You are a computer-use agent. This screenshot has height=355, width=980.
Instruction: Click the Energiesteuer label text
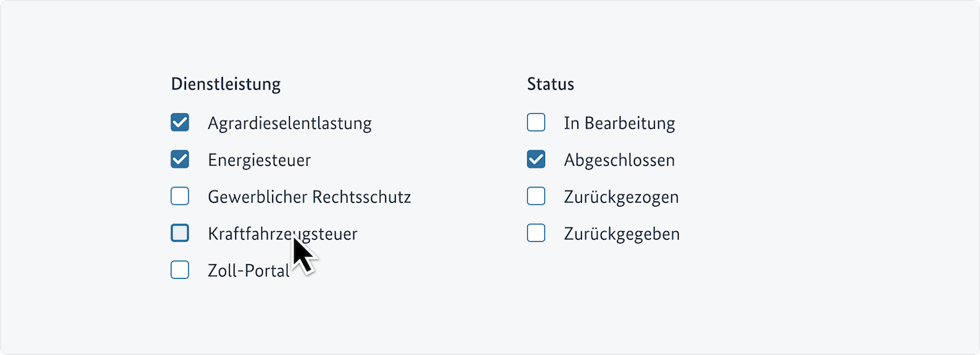259,160
